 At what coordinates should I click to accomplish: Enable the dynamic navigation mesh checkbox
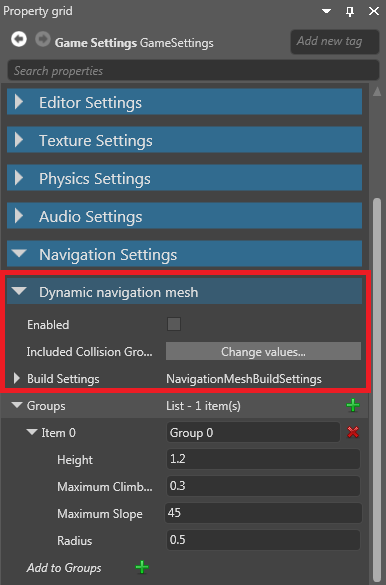[174, 324]
